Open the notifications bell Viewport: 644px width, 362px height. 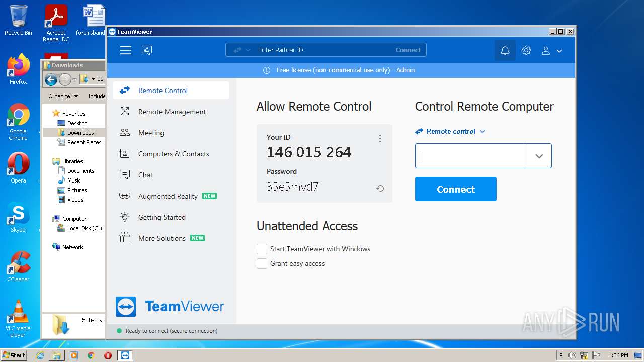505,50
